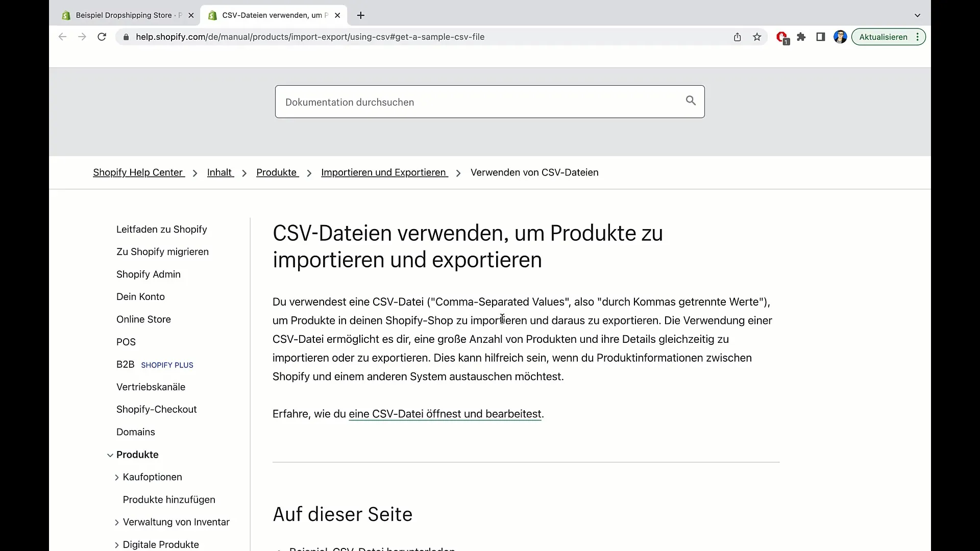Image resolution: width=980 pixels, height=551 pixels.
Task: Click the lock icon in the address bar
Action: pos(126,37)
